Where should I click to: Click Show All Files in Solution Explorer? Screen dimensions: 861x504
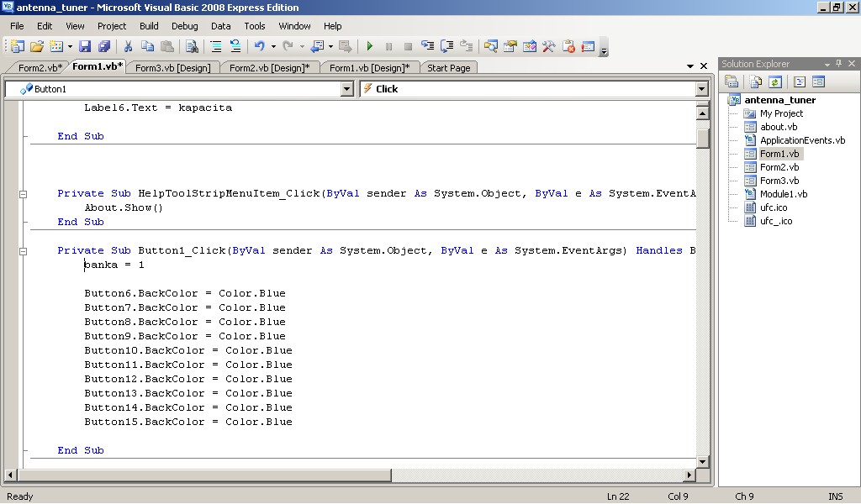point(755,81)
